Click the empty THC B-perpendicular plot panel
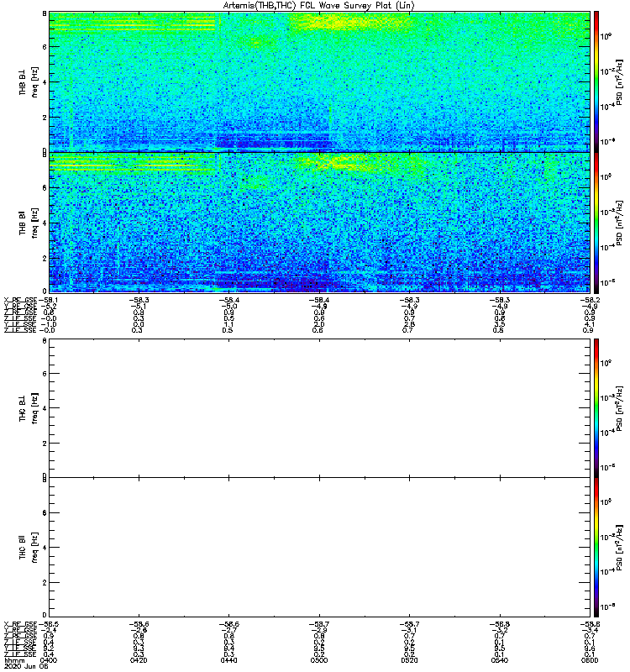The image size is (630, 672). pos(319,407)
